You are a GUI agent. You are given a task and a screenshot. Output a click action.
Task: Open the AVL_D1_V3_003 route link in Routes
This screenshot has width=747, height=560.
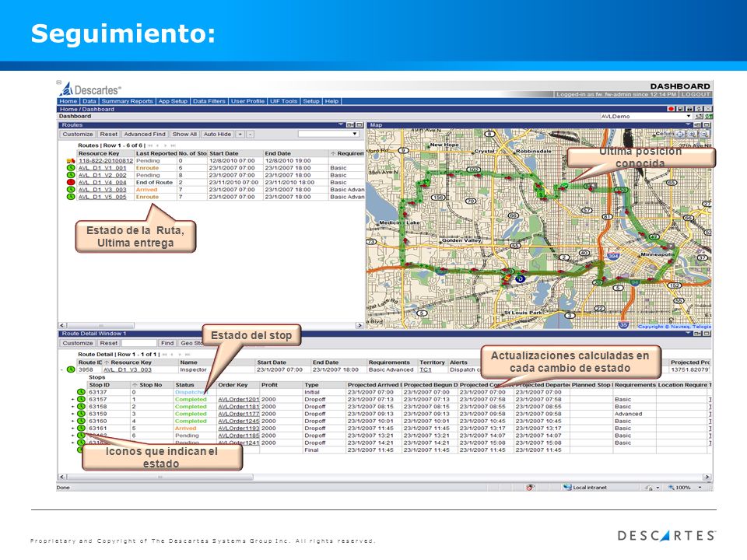click(103, 190)
